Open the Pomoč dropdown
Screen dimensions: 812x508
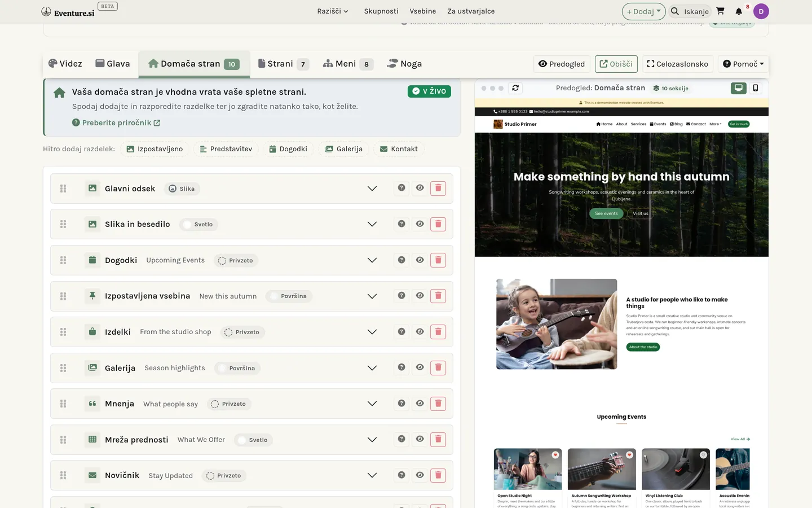coord(743,64)
